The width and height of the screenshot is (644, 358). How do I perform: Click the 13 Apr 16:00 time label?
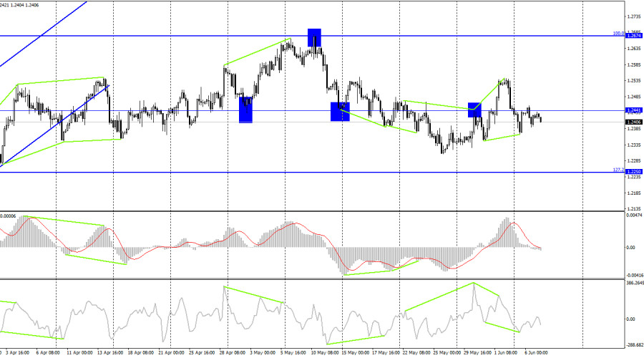pyautogui.click(x=110, y=353)
